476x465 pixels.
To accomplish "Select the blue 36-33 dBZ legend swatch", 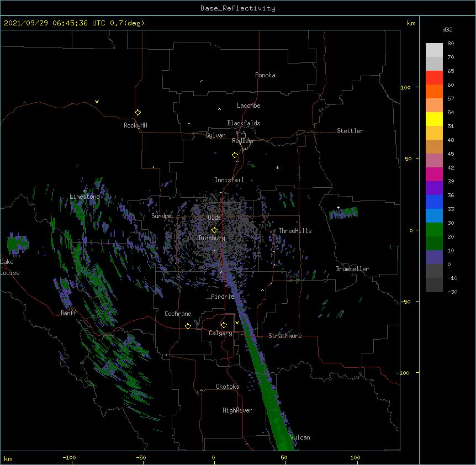I will point(434,202).
